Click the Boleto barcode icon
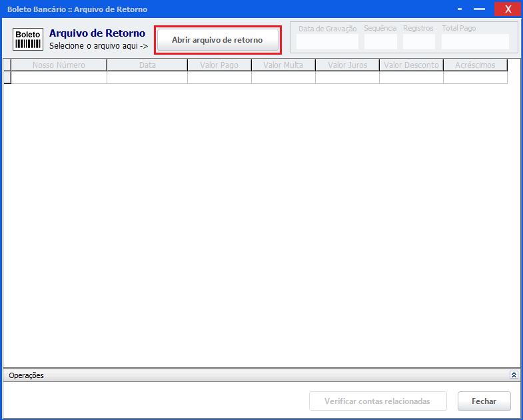 (x=28, y=39)
